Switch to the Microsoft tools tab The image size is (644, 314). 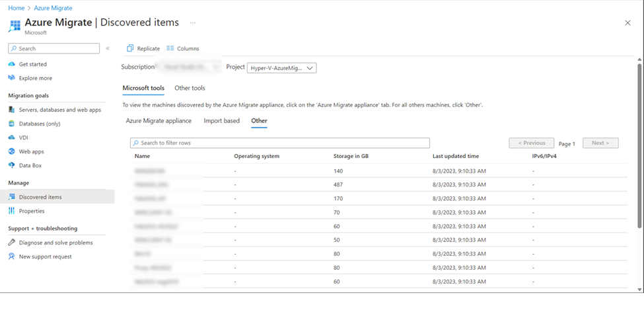point(143,88)
